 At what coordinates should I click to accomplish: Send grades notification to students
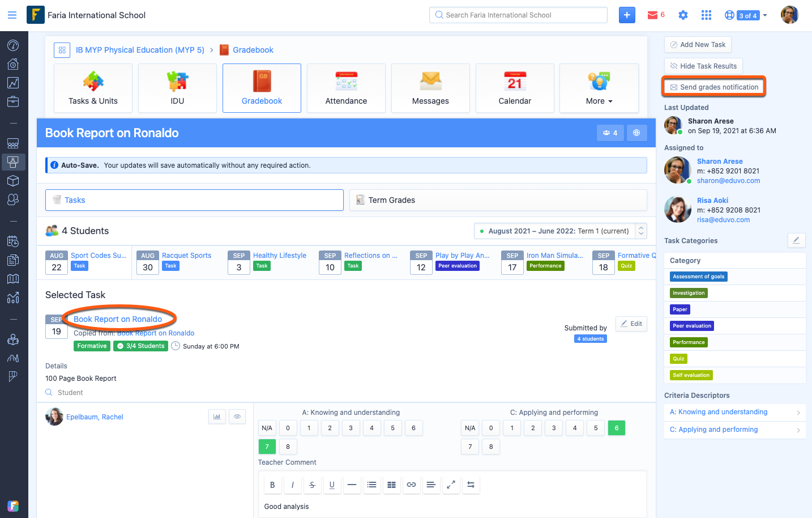pos(714,87)
